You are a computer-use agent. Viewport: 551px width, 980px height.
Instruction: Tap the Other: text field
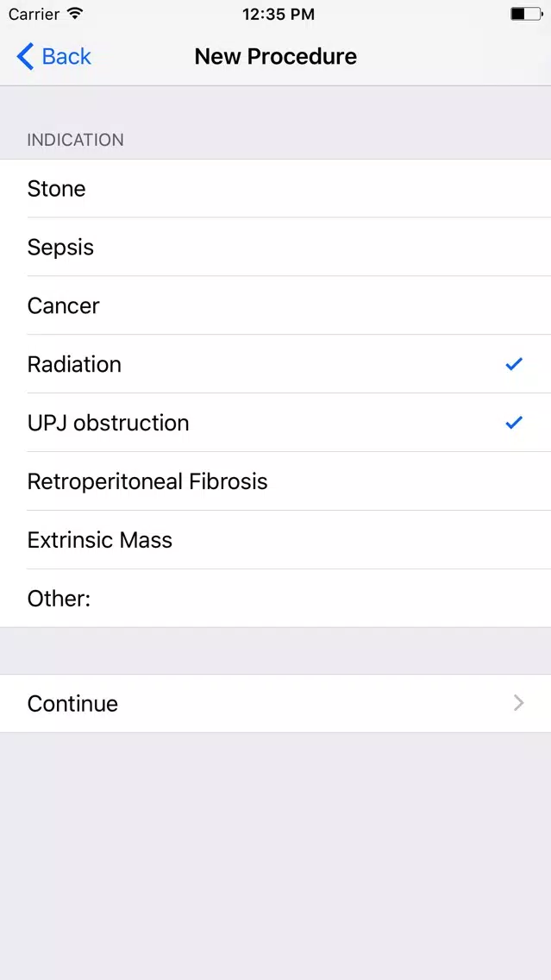(276, 598)
